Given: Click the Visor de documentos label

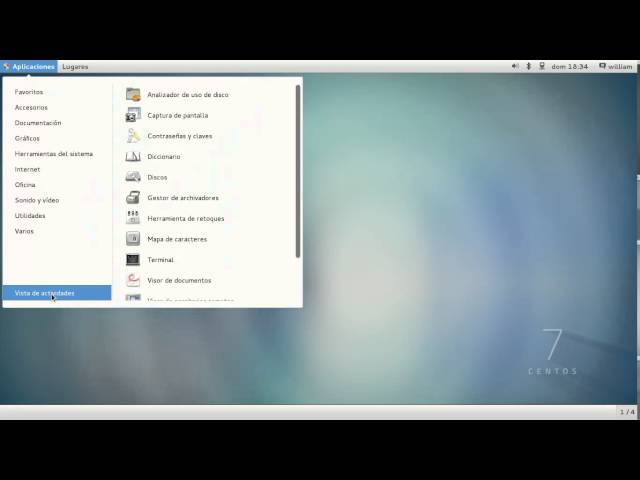Looking at the screenshot, I should coord(179,280).
